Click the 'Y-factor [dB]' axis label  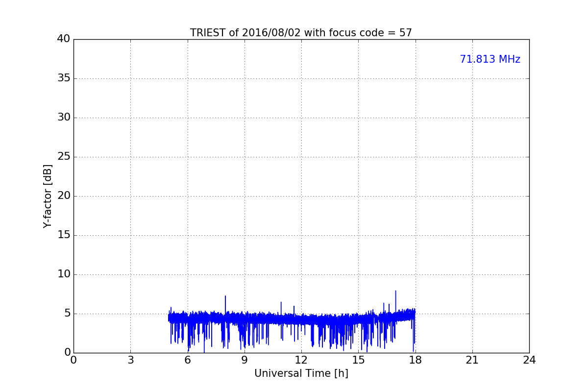48,196
